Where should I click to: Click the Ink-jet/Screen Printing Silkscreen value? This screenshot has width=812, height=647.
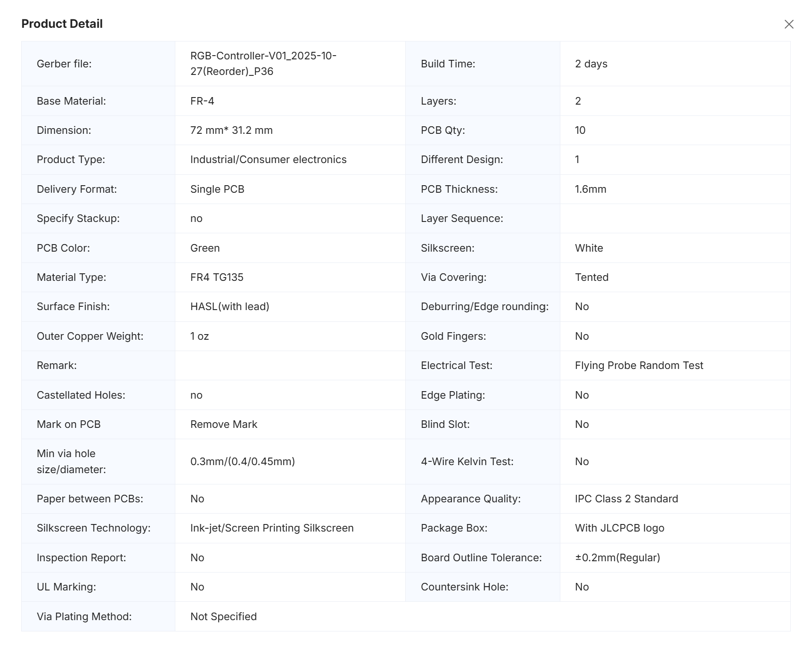point(272,528)
